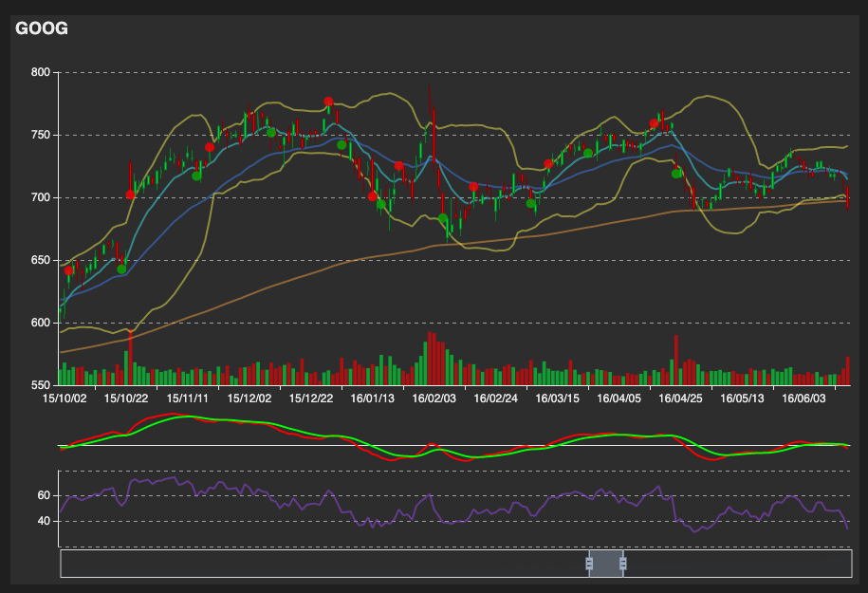Click the red sell marker above 15/10/22
This screenshot has width=868, height=593.
pyautogui.click(x=130, y=194)
